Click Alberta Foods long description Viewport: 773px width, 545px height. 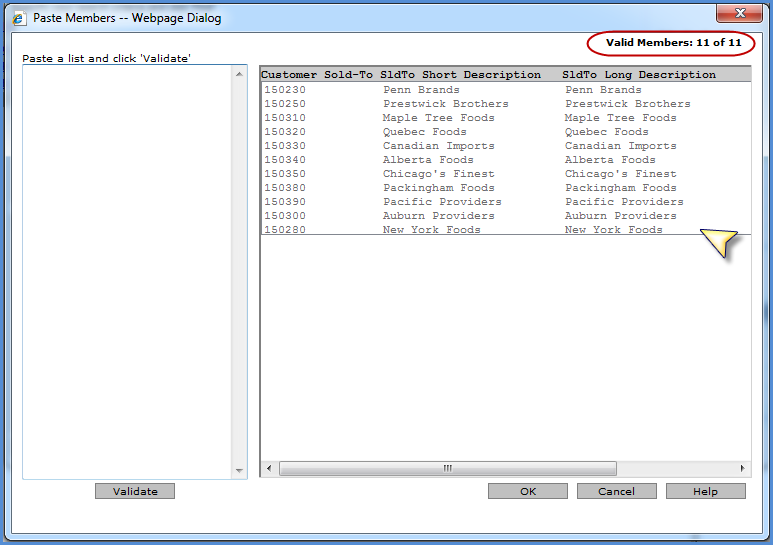(x=610, y=160)
